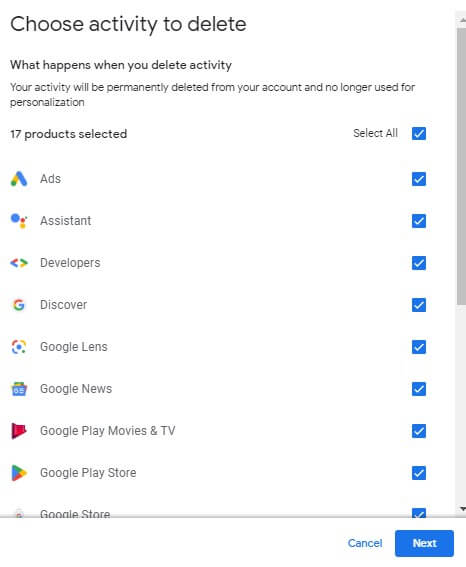466x567 pixels.
Task: Click the Google Play Movies & TV icon
Action: click(19, 431)
